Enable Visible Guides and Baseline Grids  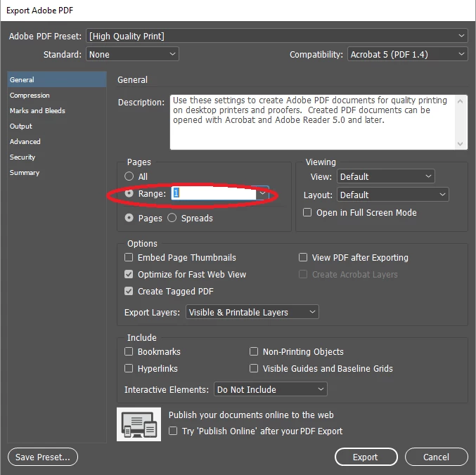[x=254, y=368]
